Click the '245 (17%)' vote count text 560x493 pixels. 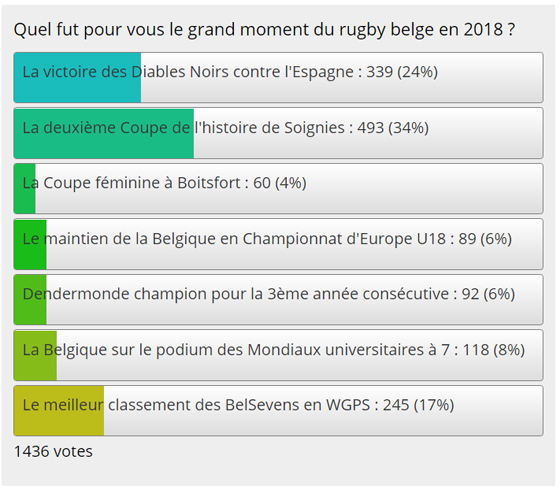[x=419, y=405]
